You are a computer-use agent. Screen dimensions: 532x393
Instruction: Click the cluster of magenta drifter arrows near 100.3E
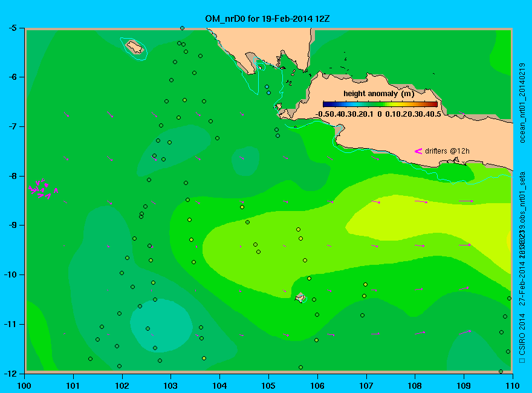coord(43,189)
